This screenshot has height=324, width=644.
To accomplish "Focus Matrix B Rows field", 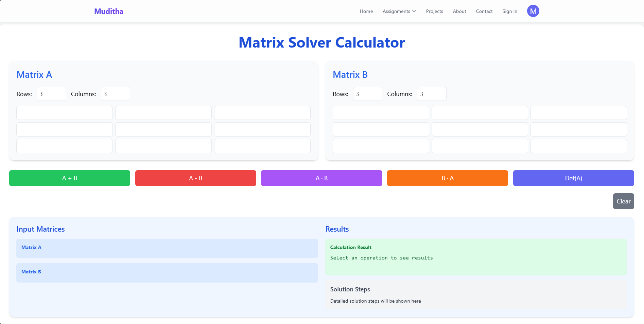I will click(x=367, y=94).
